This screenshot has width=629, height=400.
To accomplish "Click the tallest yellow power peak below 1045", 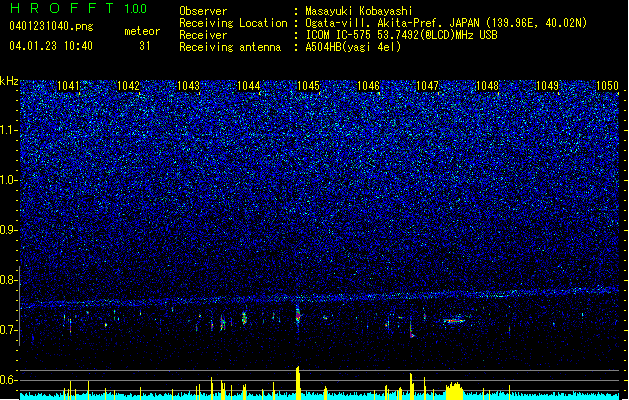I will [298, 383].
